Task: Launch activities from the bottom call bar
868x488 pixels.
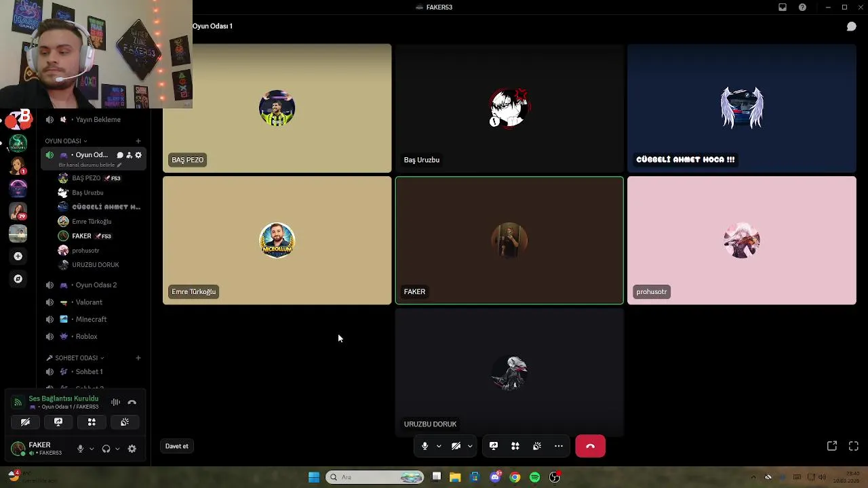Action: point(515,446)
